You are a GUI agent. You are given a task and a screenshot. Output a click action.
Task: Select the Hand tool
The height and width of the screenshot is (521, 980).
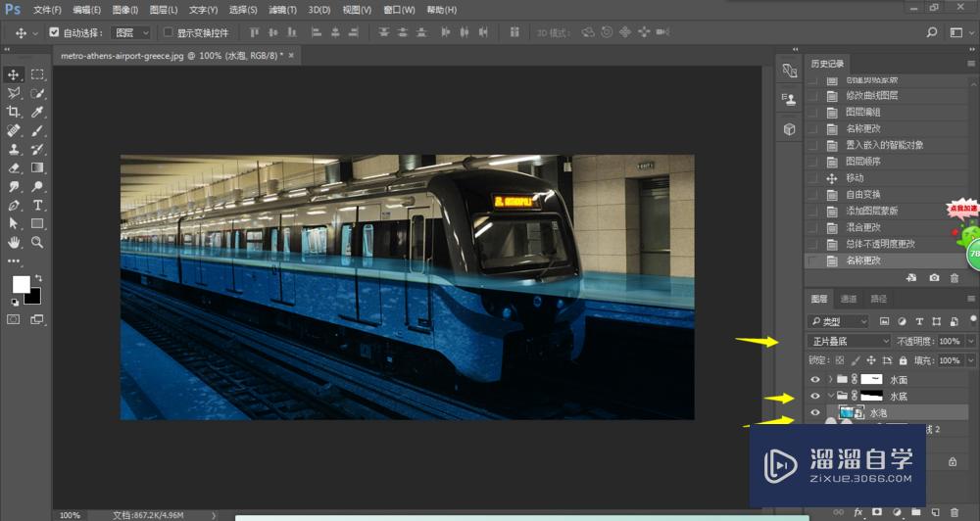(14, 242)
